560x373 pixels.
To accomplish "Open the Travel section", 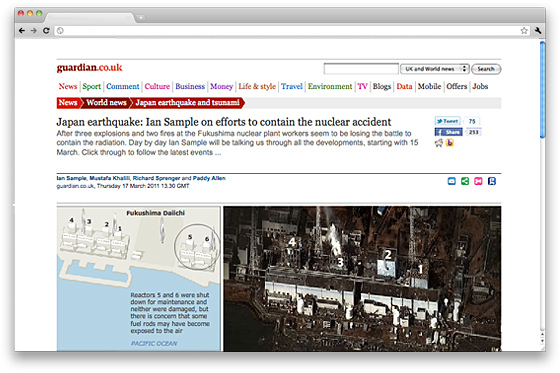I will pos(292,86).
